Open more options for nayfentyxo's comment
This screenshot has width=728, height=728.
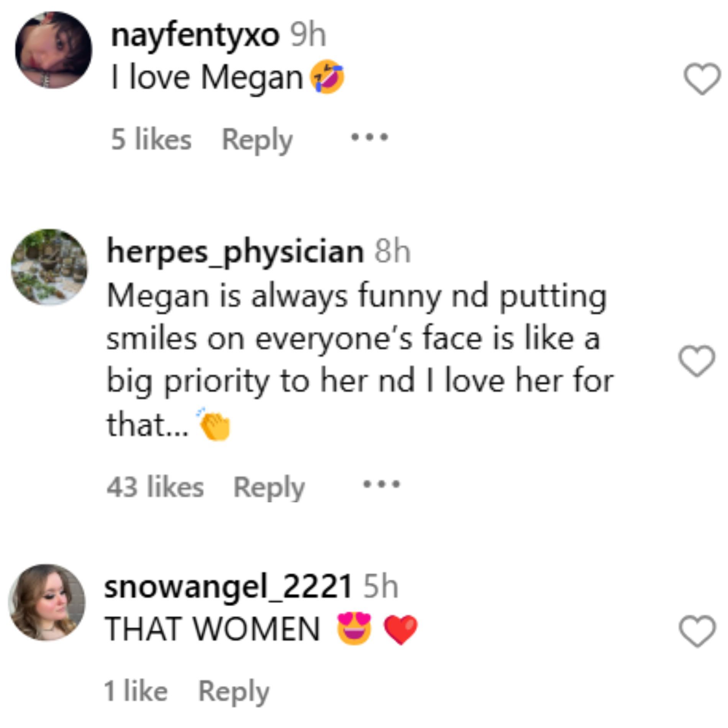coord(370,137)
